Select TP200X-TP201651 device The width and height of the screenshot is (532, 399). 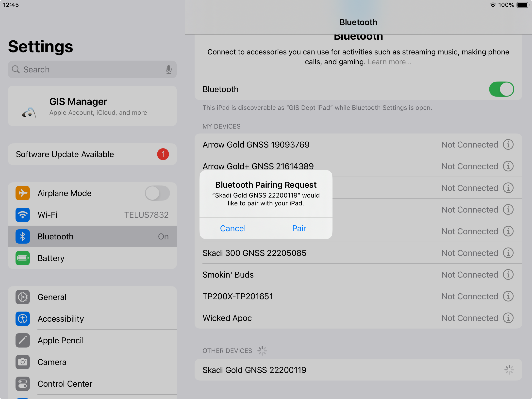(358, 296)
